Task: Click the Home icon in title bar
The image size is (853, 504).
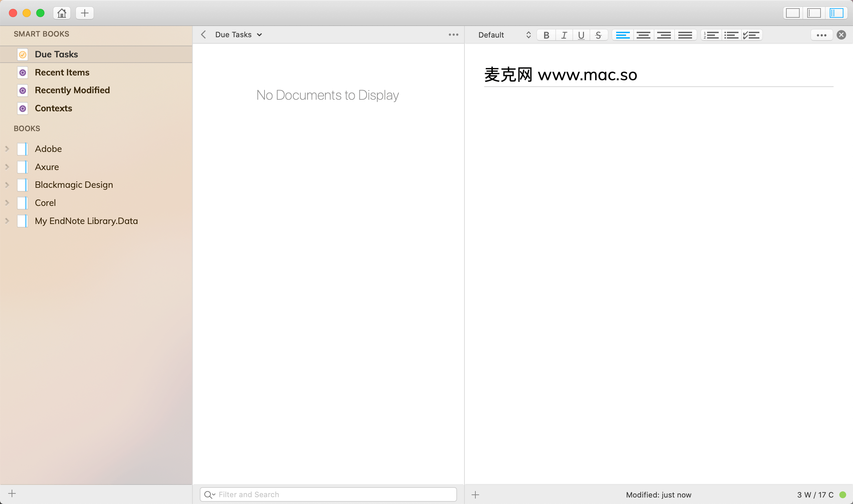Action: (62, 13)
